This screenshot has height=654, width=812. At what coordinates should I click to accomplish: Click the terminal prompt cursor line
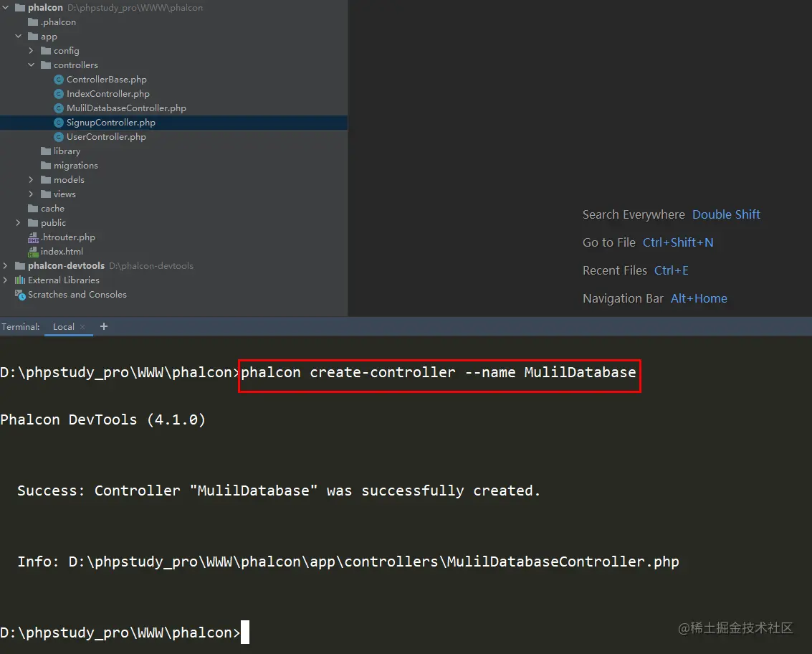[x=125, y=632]
